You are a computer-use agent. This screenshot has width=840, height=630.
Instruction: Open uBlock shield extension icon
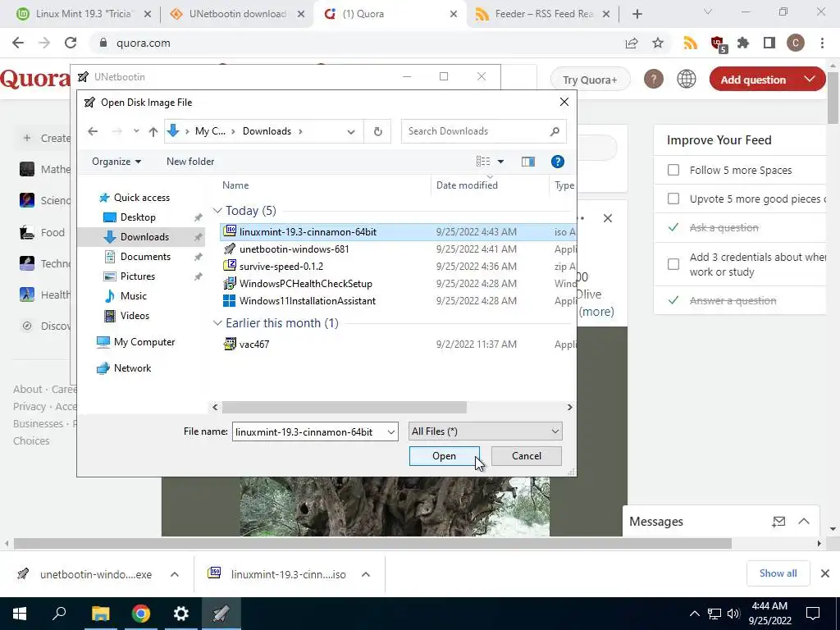(x=718, y=44)
